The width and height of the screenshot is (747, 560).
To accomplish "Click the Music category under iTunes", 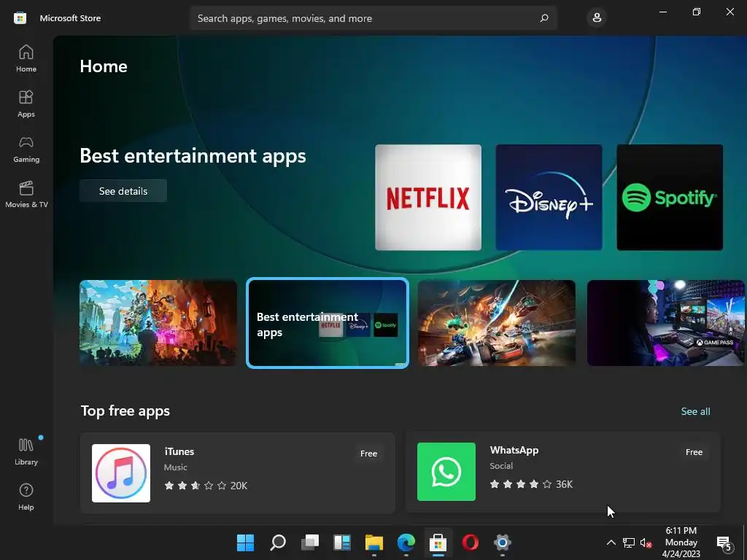I will click(175, 467).
